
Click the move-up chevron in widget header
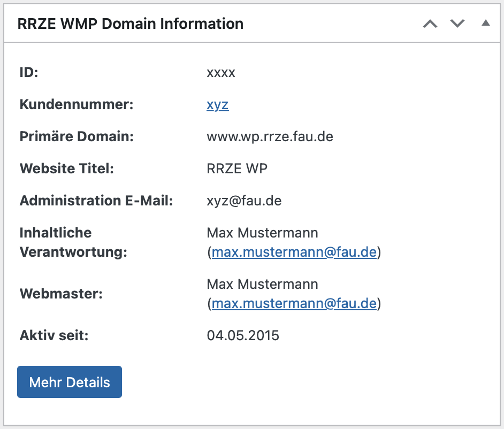[x=430, y=24]
